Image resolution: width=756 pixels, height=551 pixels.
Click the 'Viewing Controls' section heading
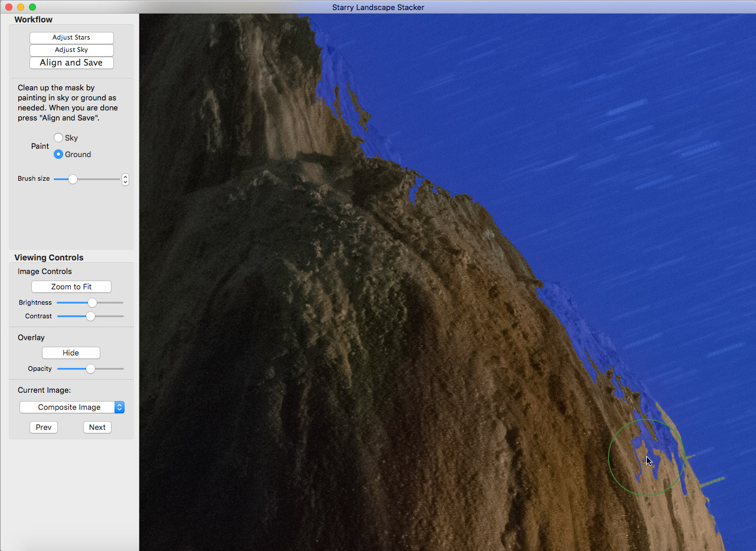[x=49, y=257]
